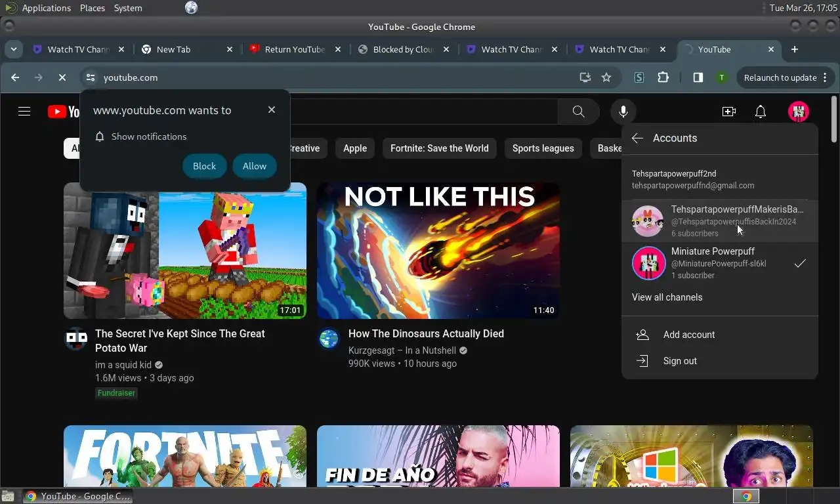
Task: Select the Sports leagues chip
Action: pos(543,148)
